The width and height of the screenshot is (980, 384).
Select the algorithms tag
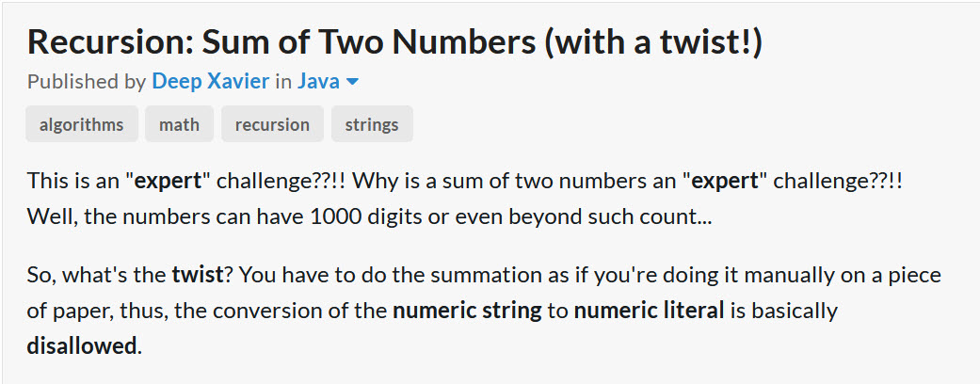tap(81, 124)
